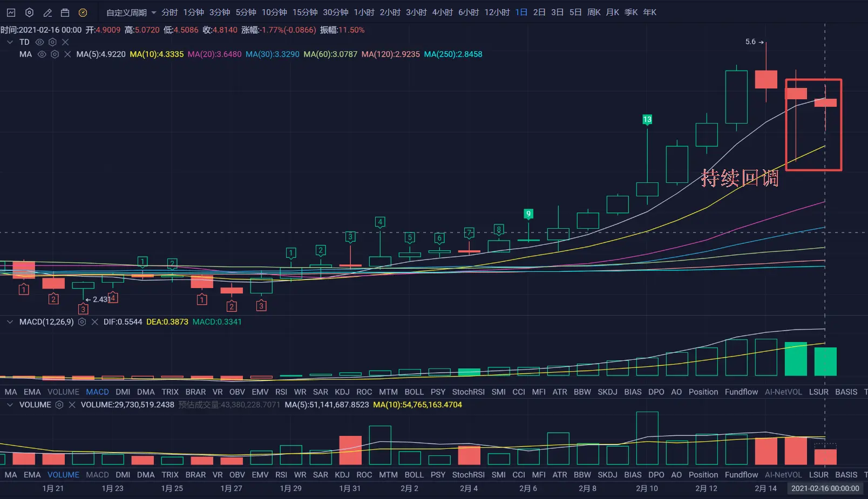Open chart settings hexagon icon in top toolbar
The width and height of the screenshot is (868, 499).
click(29, 12)
